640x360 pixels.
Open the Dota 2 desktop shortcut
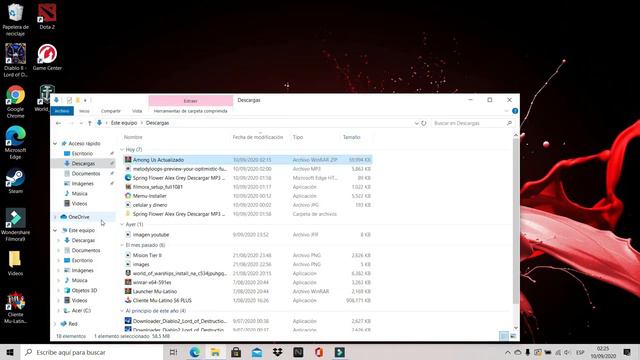[47, 16]
